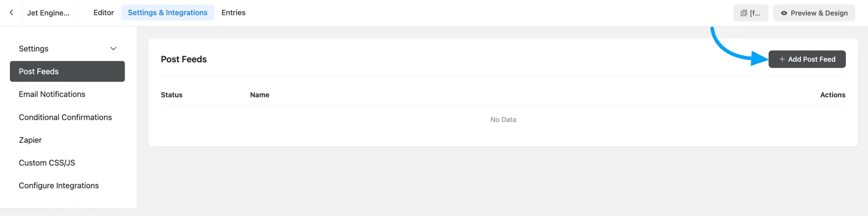The width and height of the screenshot is (868, 216).
Task: Select Post Feeds in the sidebar
Action: (x=67, y=71)
